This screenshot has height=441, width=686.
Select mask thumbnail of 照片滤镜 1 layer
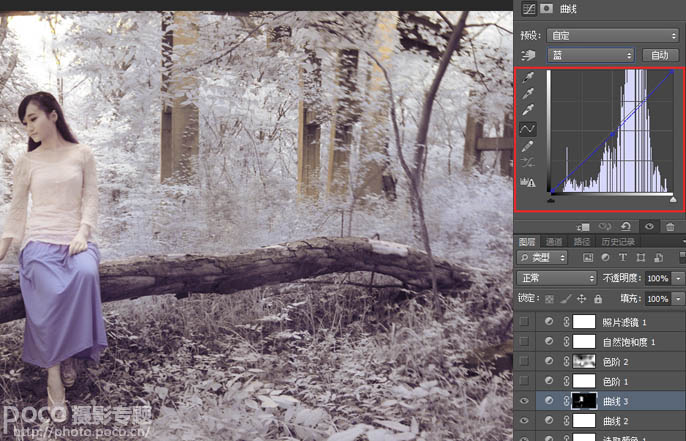click(584, 322)
